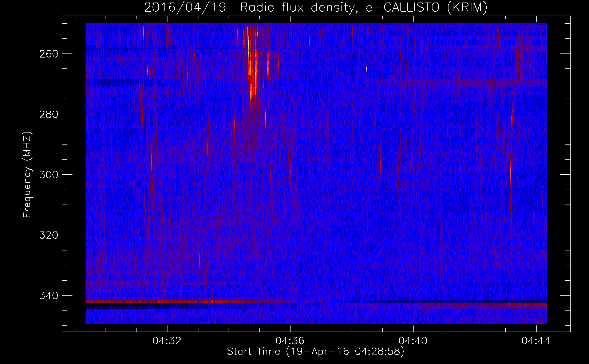Click the 340 frequency tick label
589x364 pixels.
click(x=49, y=296)
